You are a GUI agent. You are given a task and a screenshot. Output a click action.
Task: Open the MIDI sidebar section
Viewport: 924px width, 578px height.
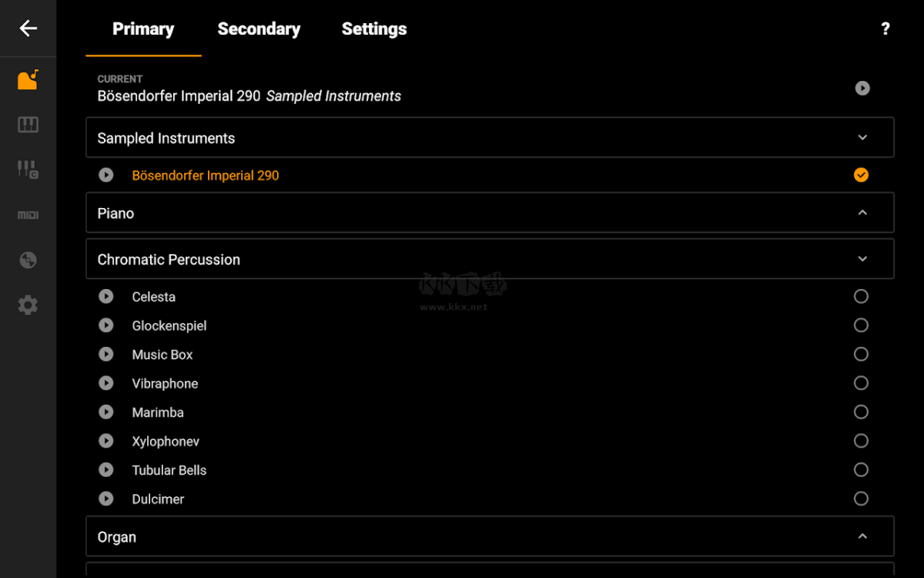[28, 215]
